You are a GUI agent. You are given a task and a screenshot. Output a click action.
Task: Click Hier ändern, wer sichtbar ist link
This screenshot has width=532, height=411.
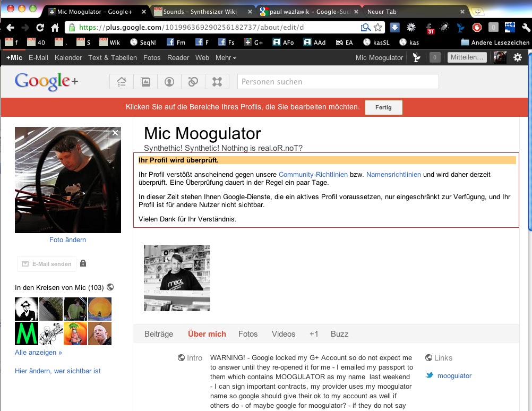pos(58,371)
